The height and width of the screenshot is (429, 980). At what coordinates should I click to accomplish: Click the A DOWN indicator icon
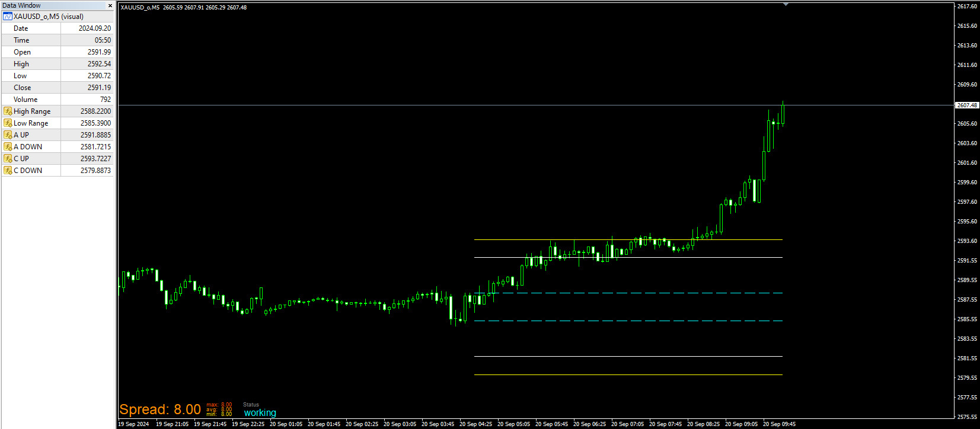pos(8,147)
